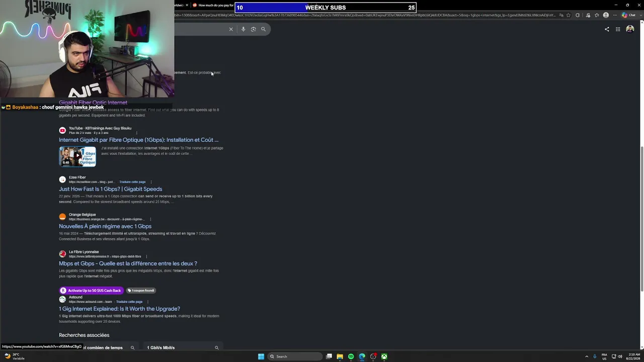Activate Up to 50 $US Cash Back
The height and width of the screenshot is (362, 644).
click(91, 291)
